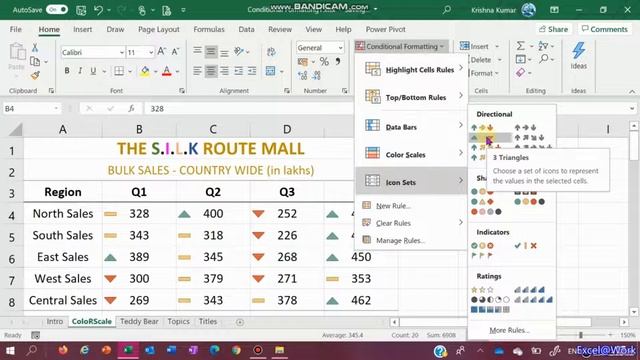The width and height of the screenshot is (640, 360).
Task: Open the Page Layout tab
Action: click(x=159, y=29)
